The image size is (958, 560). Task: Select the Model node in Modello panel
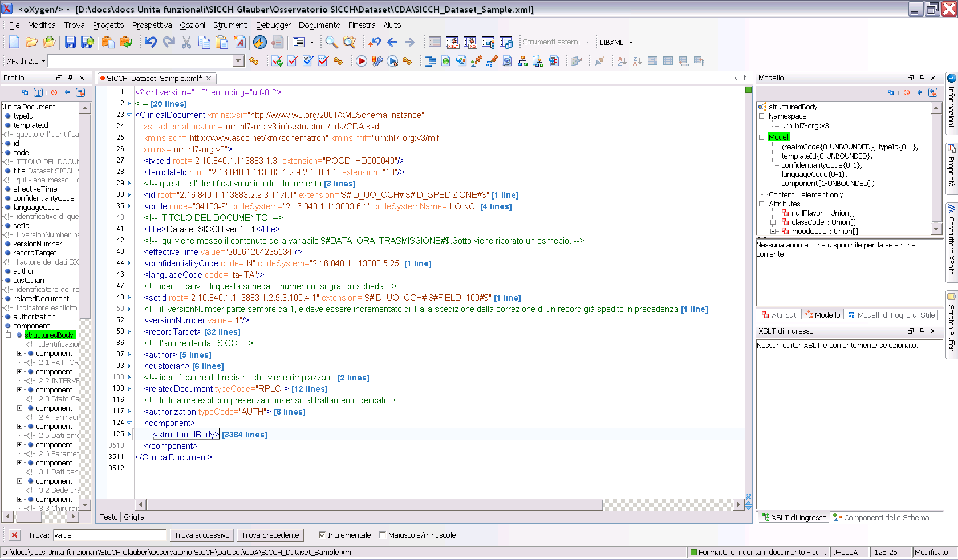[x=778, y=137]
